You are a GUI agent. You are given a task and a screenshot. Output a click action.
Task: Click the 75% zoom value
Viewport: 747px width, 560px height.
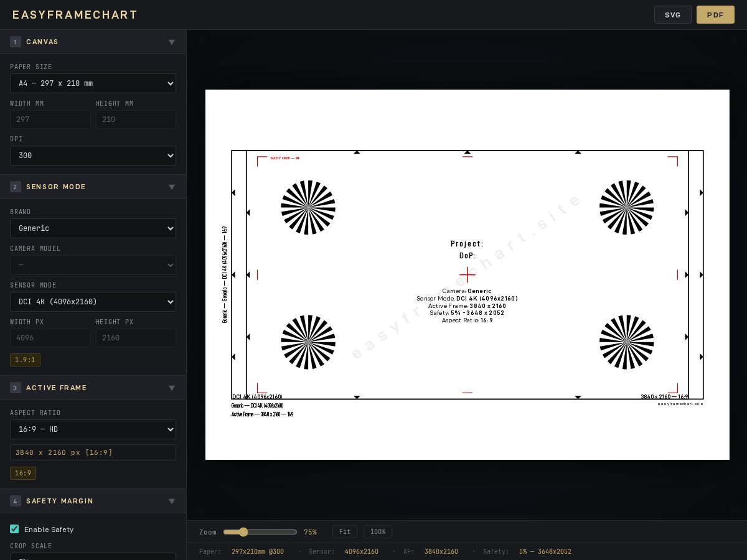click(x=310, y=532)
